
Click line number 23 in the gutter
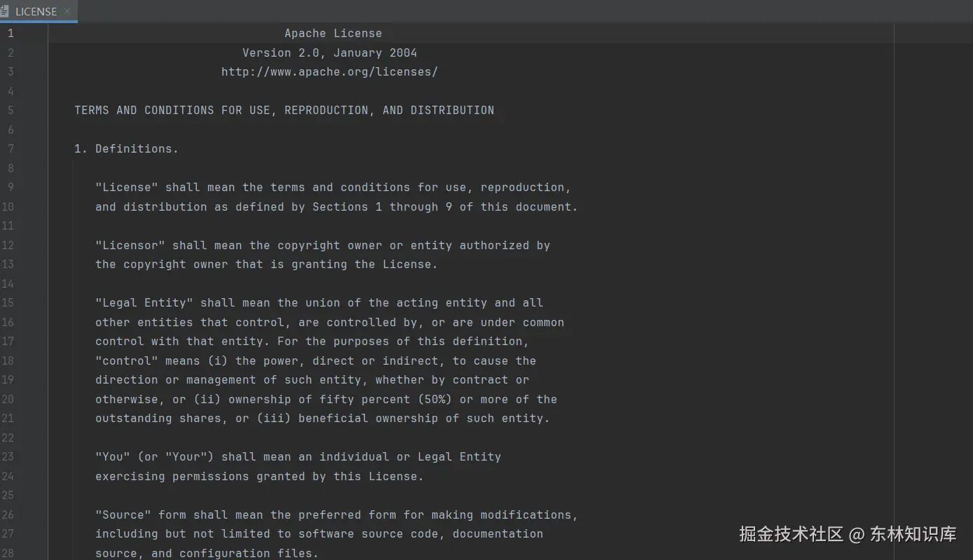[8, 456]
